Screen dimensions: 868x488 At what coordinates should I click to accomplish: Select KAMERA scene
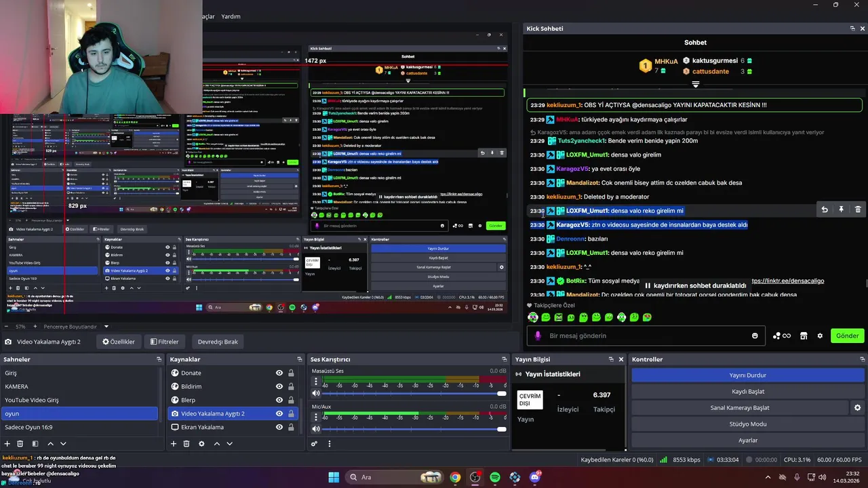point(79,386)
